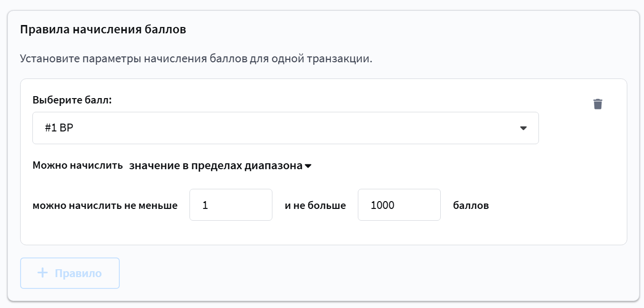The width and height of the screenshot is (644, 308).
Task: Click the можно начислить не меньше label
Action: pos(105,205)
